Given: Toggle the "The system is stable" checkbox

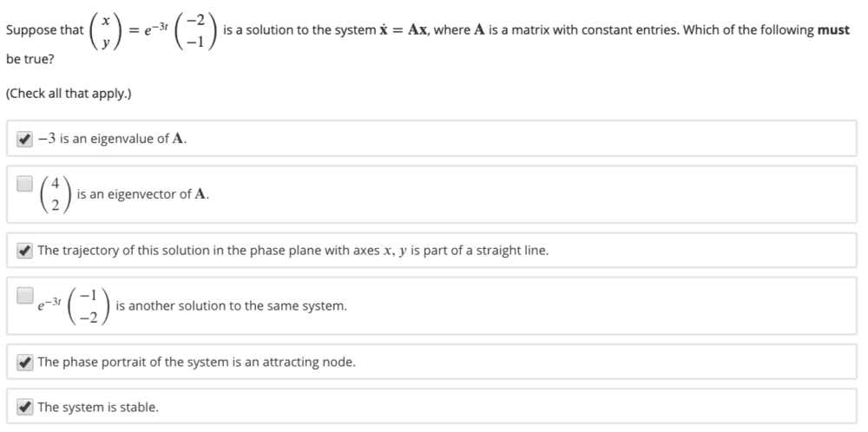Looking at the screenshot, I should pos(25,406).
